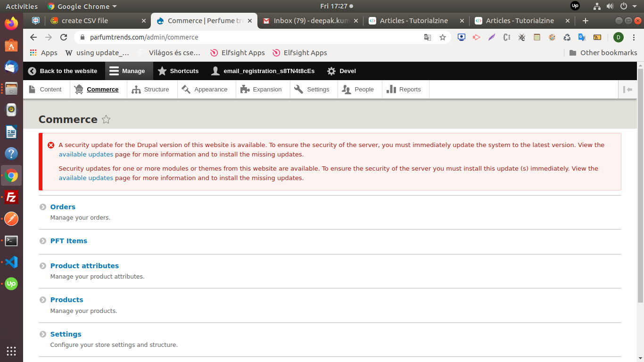Reload page using browser back arrow
The width and height of the screenshot is (644, 362).
tap(33, 37)
